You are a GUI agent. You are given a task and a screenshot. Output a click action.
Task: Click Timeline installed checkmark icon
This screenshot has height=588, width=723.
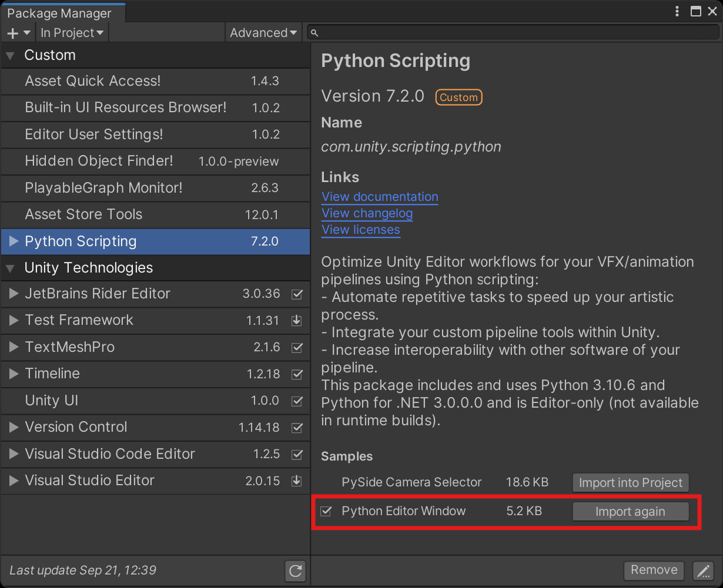[297, 374]
